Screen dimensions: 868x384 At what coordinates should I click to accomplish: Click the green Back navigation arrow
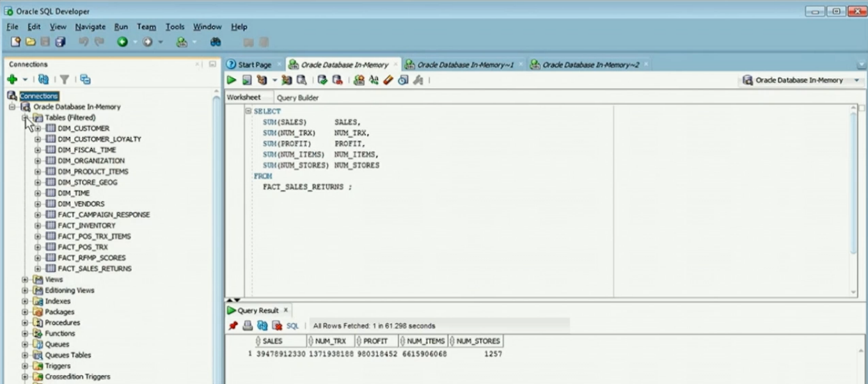point(122,42)
